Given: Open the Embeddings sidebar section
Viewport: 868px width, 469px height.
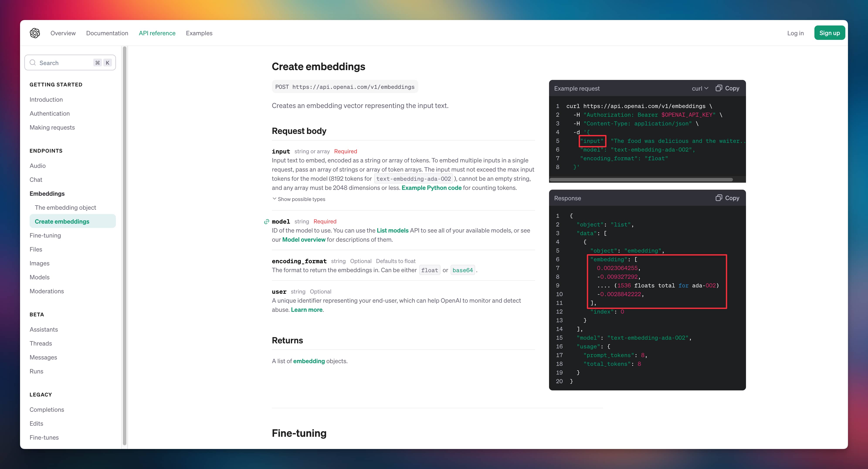Looking at the screenshot, I should pyautogui.click(x=47, y=194).
